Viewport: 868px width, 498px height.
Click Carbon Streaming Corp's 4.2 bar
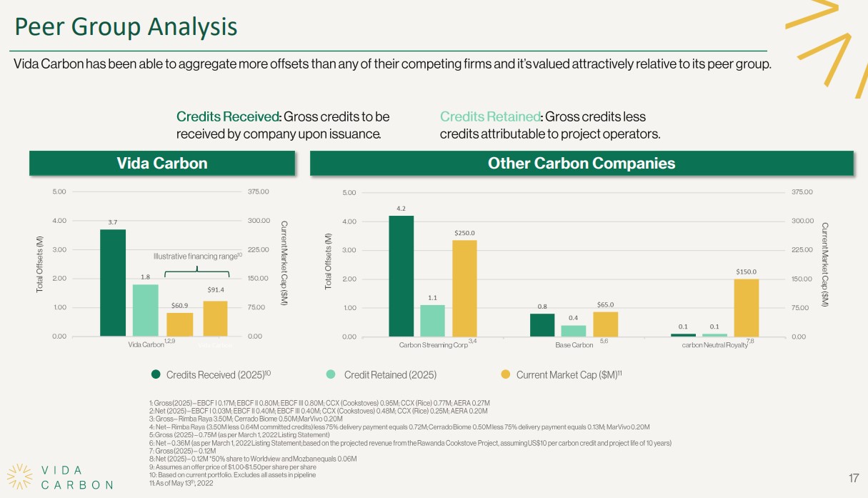[401, 275]
